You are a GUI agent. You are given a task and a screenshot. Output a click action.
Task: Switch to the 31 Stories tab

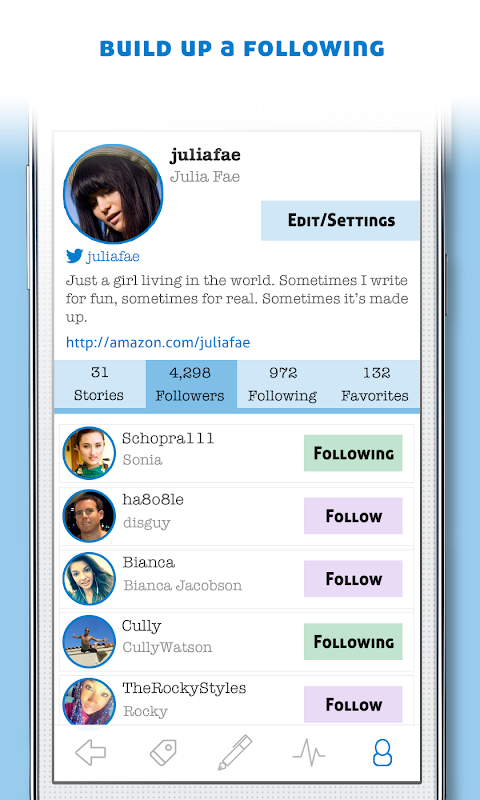point(100,384)
